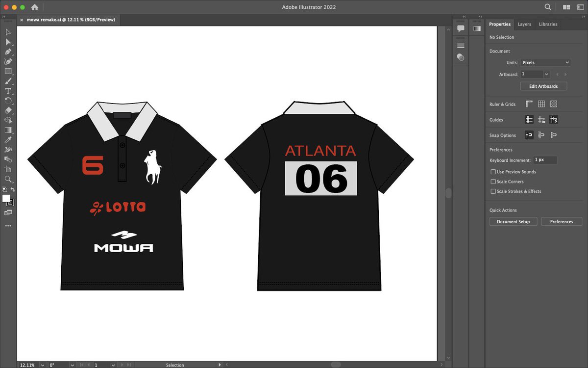Pick the Eyedropper tool

pyautogui.click(x=8, y=140)
